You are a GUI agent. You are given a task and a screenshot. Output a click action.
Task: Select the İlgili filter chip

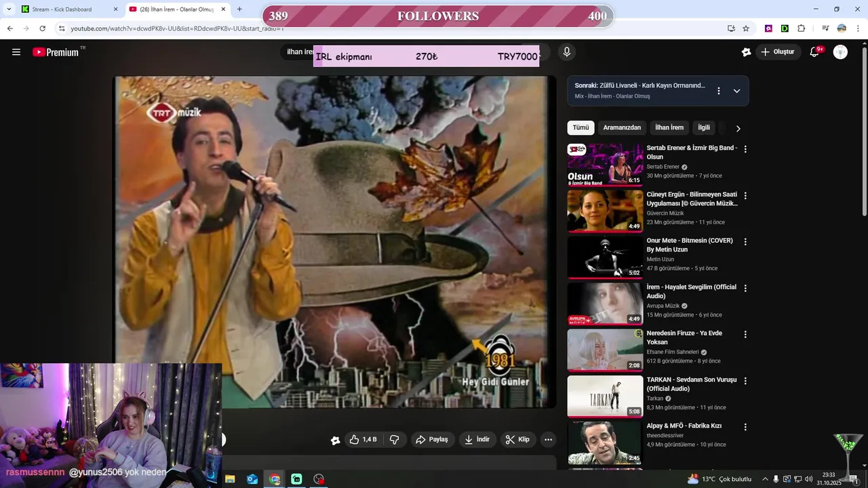pos(704,127)
